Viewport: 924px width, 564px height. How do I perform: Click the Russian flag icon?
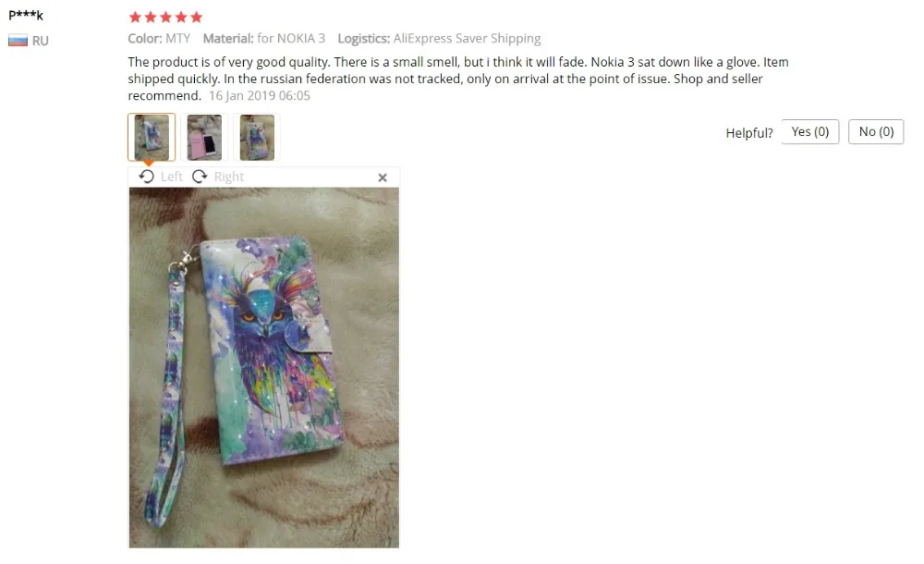(x=18, y=41)
